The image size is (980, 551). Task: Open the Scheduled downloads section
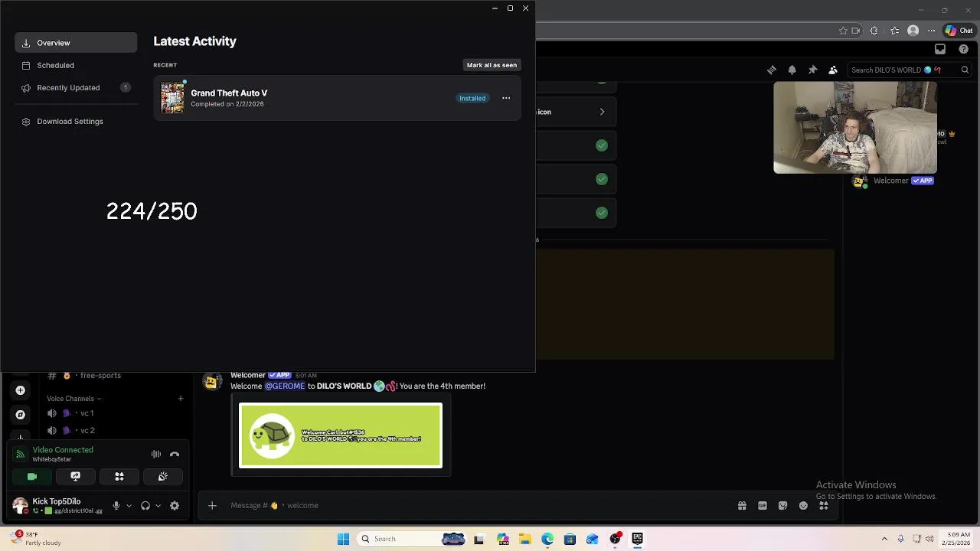click(76, 65)
